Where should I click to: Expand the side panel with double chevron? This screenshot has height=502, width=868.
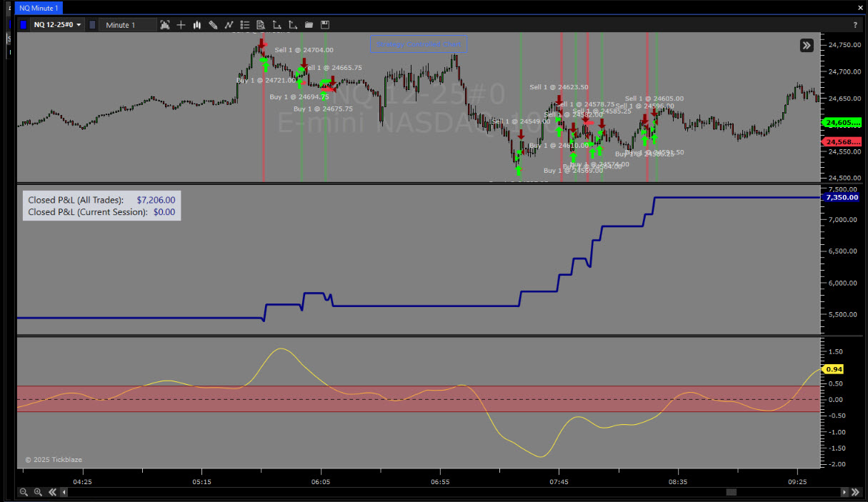(807, 46)
